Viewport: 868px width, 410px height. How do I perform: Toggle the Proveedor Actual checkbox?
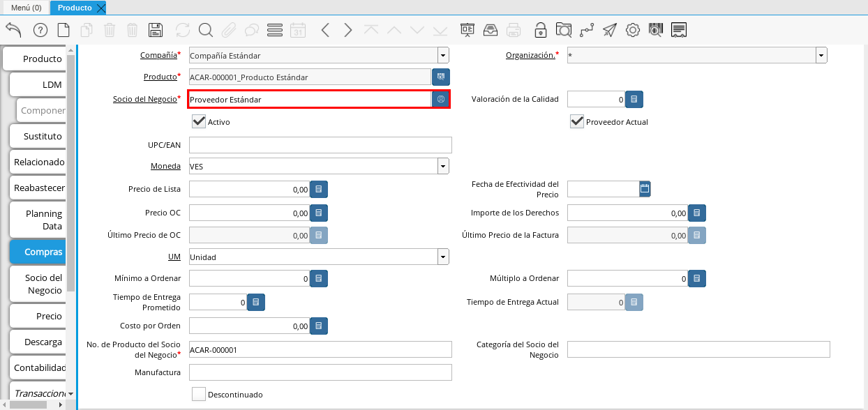point(577,122)
